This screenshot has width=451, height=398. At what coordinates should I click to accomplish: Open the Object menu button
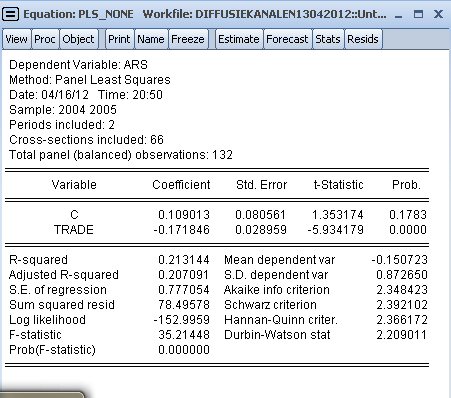tap(79, 39)
